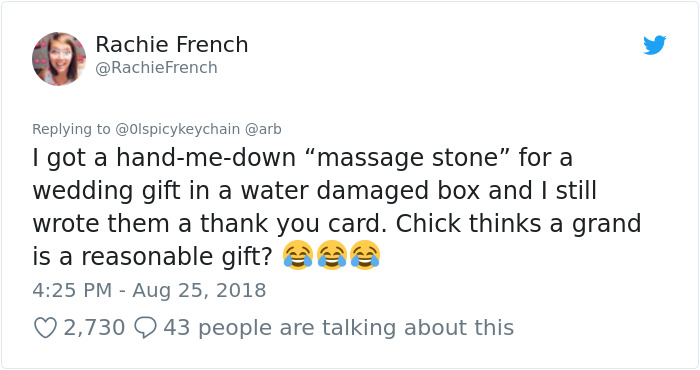Open the @0lspicykeychain mention
Screen dimensions: 700x370
coord(178,129)
